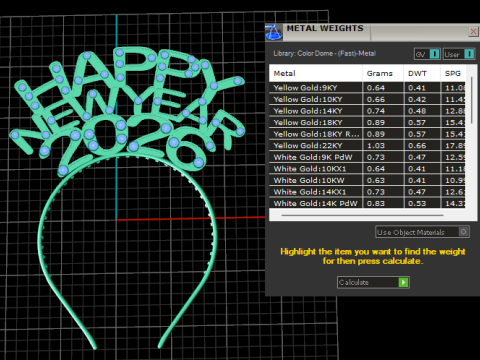Select Yellow Gold:9KY row
The width and height of the screenshot is (480, 360).
point(367,88)
